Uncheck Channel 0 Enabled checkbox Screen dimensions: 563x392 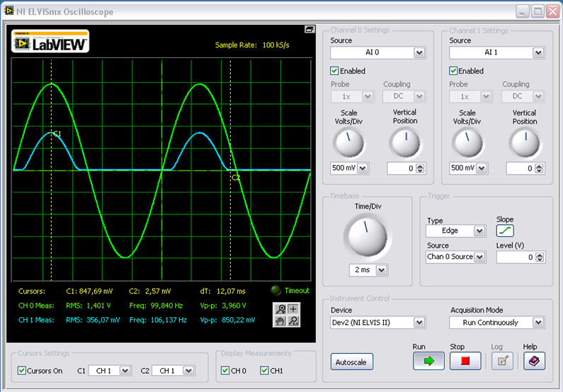tap(334, 71)
